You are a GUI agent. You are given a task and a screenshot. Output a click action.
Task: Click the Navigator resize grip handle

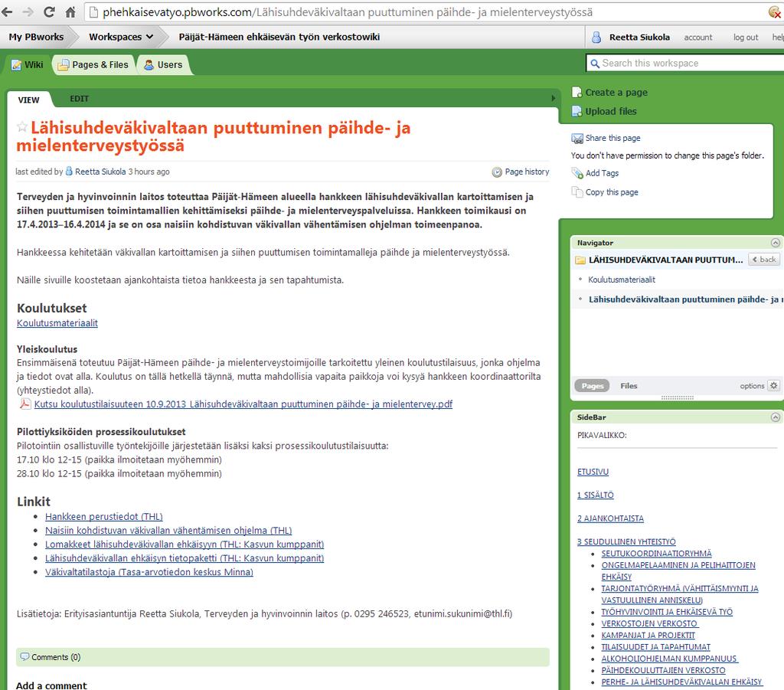(677, 397)
